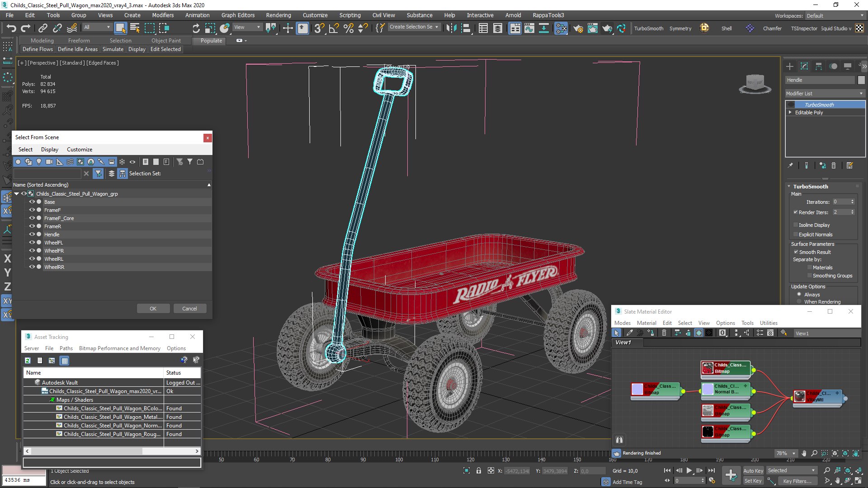Toggle the Angle Snap icon
868x488 pixels.
[334, 28]
